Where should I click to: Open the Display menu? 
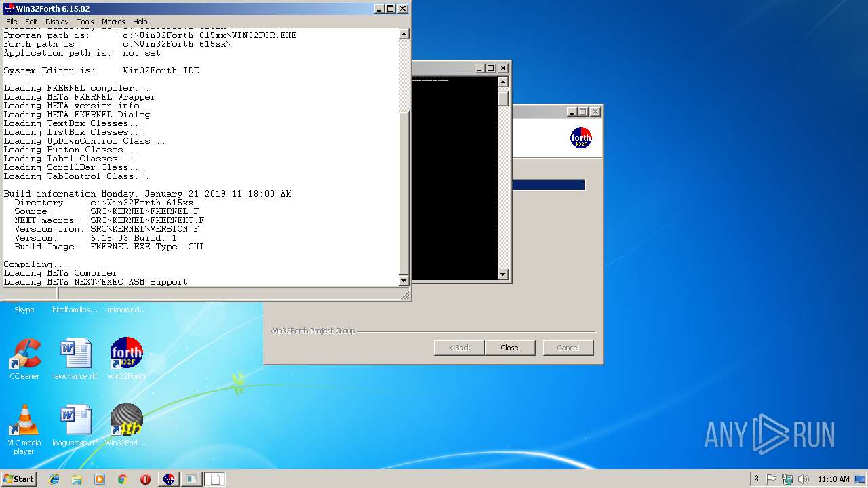click(x=57, y=22)
